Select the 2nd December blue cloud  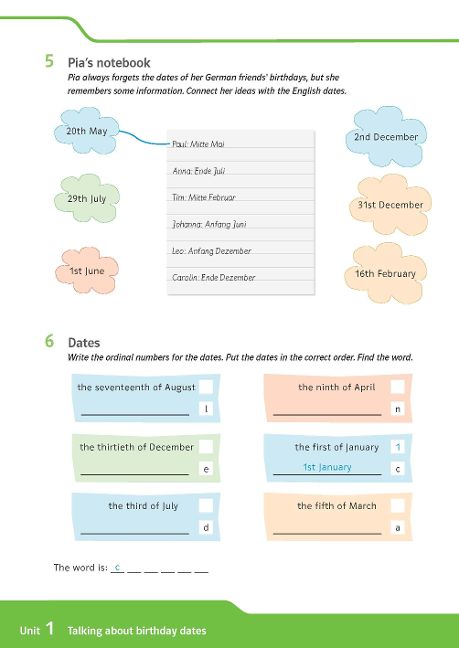386,137
